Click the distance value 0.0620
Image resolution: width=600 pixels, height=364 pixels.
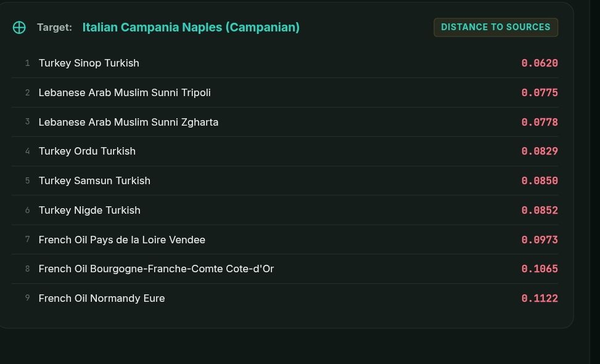[x=540, y=63]
